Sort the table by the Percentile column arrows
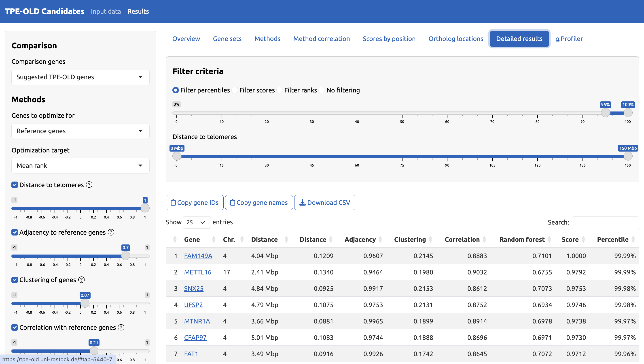Image resolution: width=644 pixels, height=364 pixels. click(633, 239)
